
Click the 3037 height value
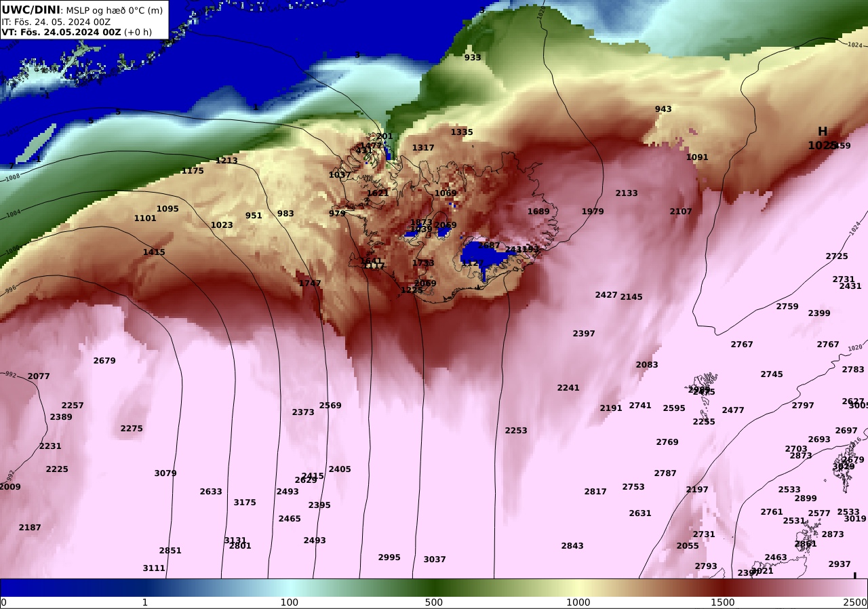point(435,559)
